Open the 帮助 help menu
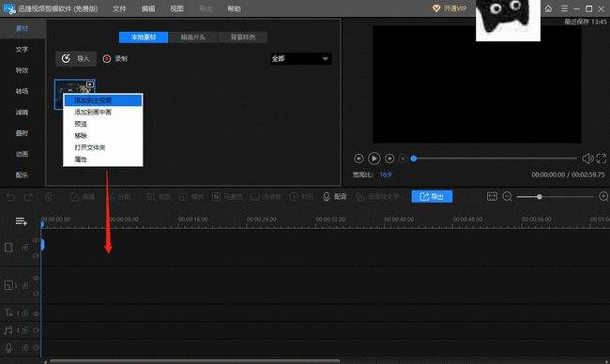The image size is (610, 364). click(235, 8)
